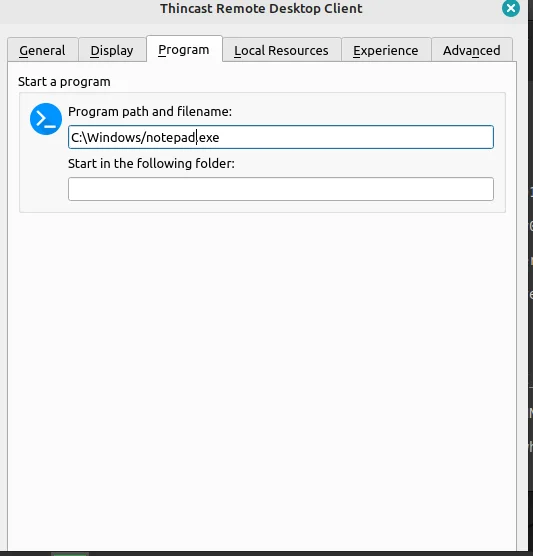533x556 pixels.
Task: Open the Experience tab
Action: 386,50
